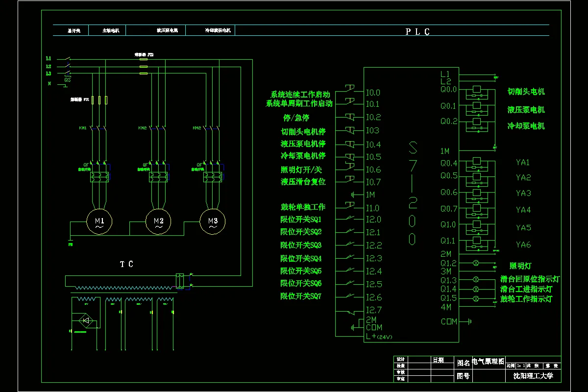Click the L+(24V) terminal label
Viewport: 588px width, 392px height.
[x=379, y=337]
